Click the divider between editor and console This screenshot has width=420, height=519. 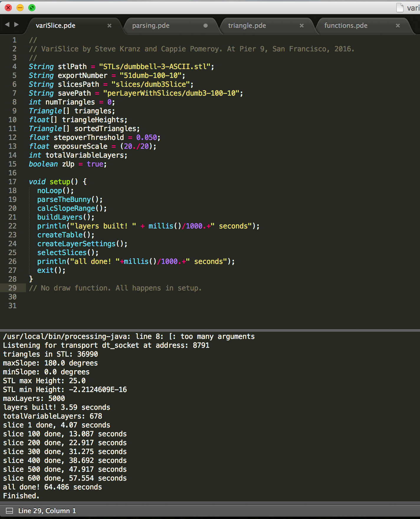pos(210,330)
